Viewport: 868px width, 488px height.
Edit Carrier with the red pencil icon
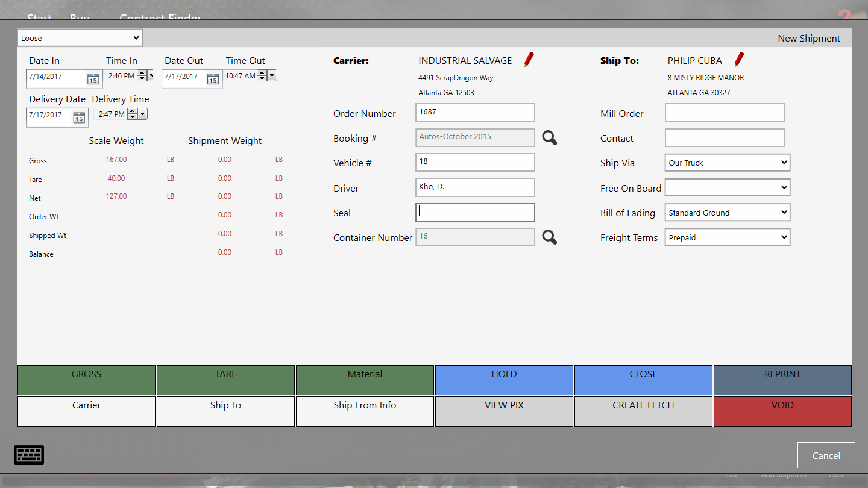point(529,60)
